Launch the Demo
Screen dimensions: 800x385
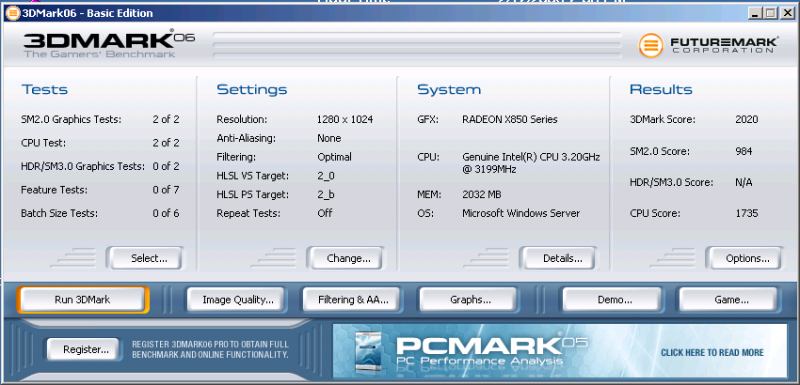614,300
